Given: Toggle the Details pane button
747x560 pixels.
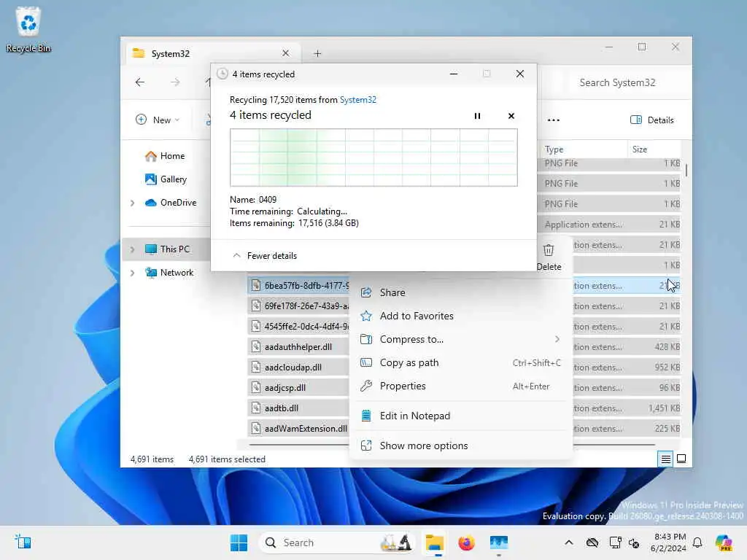Looking at the screenshot, I should pyautogui.click(x=652, y=120).
